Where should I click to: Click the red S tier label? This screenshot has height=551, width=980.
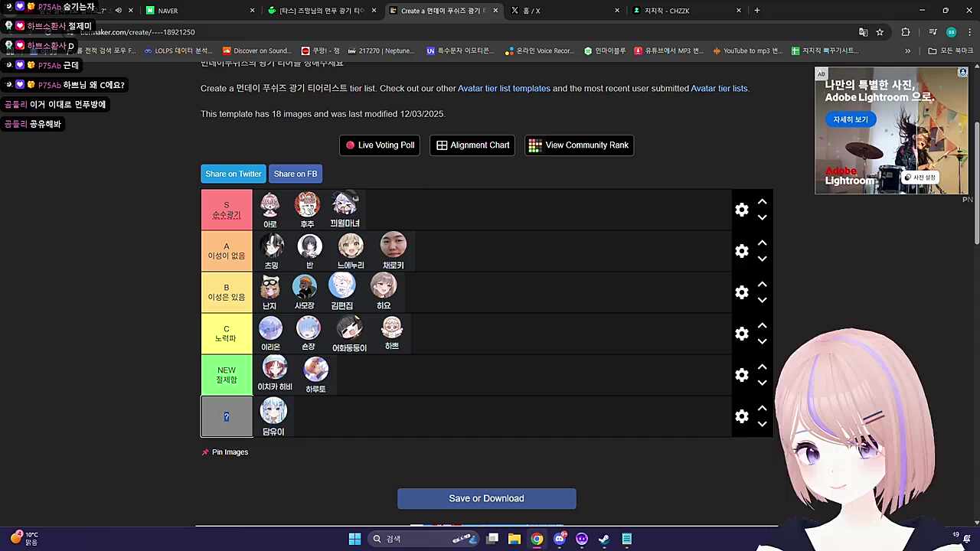click(x=227, y=210)
